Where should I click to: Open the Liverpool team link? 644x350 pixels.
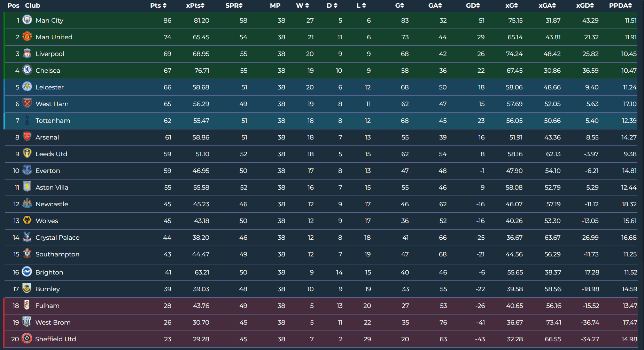[x=50, y=54]
